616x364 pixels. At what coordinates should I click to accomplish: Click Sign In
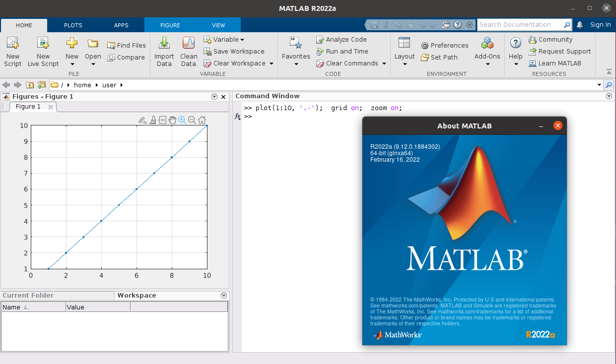[x=601, y=25]
